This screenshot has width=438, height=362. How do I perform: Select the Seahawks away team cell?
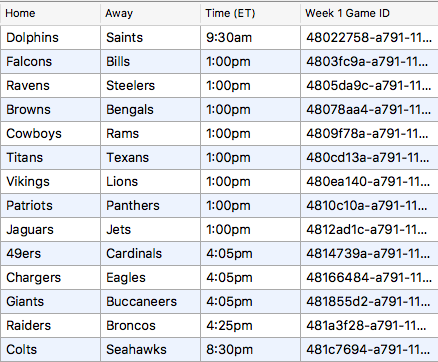(151, 350)
